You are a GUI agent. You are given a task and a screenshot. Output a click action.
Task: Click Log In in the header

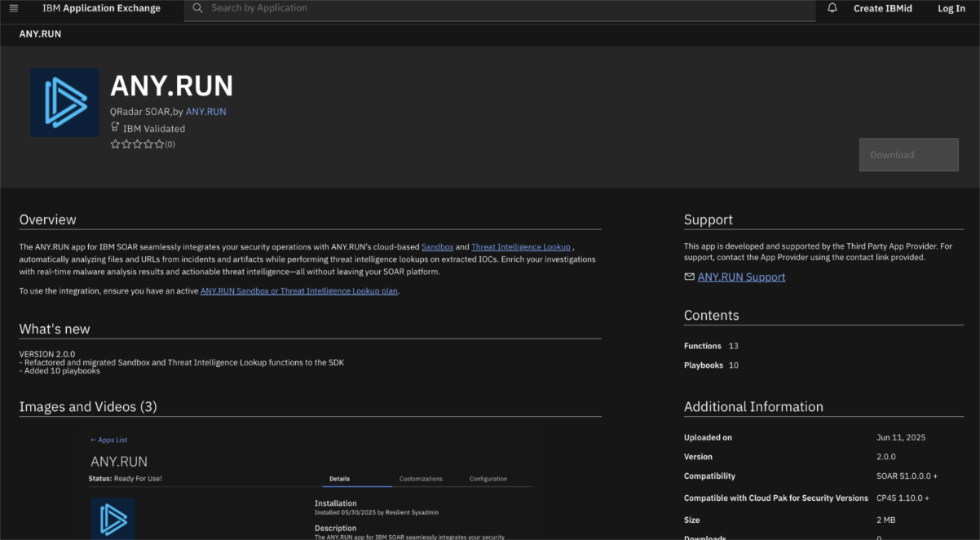pos(951,8)
